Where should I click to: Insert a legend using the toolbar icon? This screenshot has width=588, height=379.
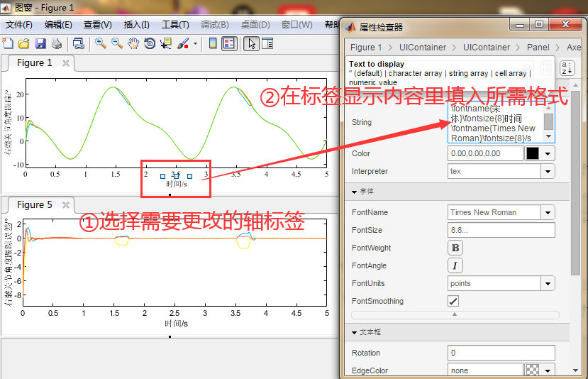pyautogui.click(x=229, y=43)
